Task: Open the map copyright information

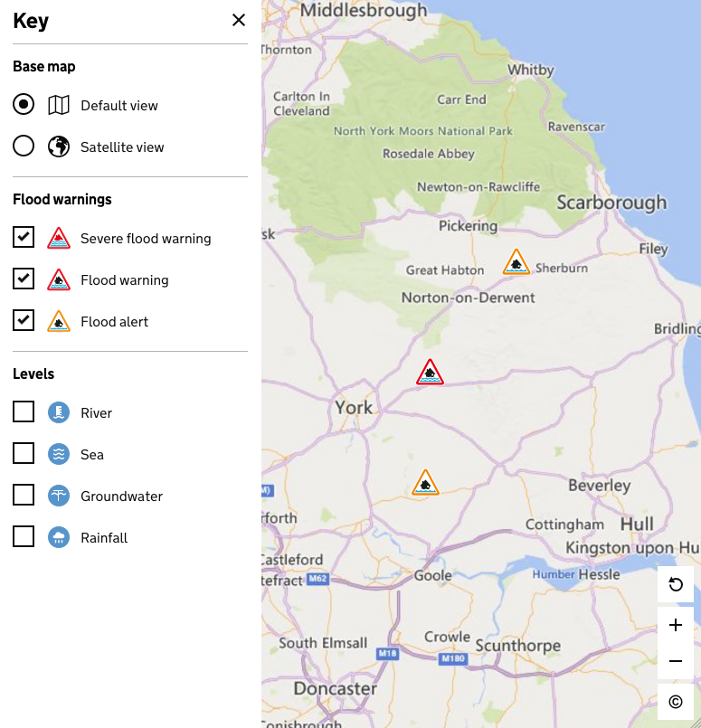Action: (x=676, y=702)
